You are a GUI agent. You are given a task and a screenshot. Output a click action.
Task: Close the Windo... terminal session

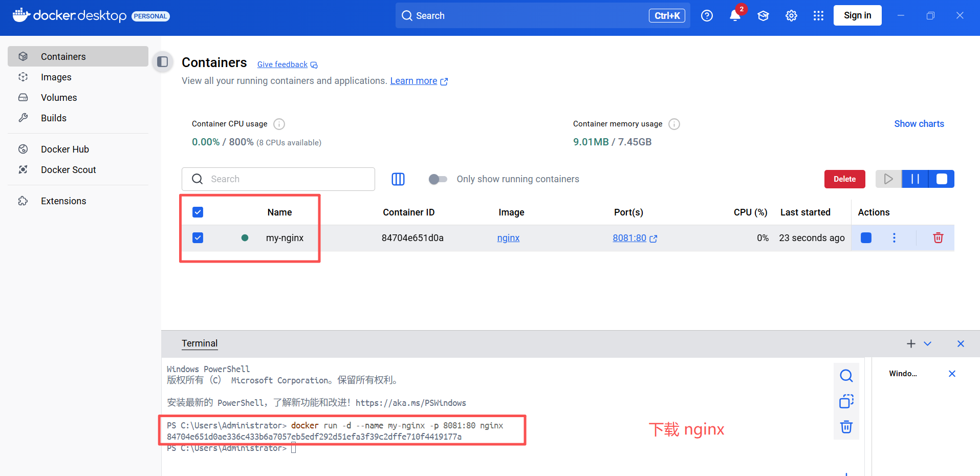coord(952,374)
